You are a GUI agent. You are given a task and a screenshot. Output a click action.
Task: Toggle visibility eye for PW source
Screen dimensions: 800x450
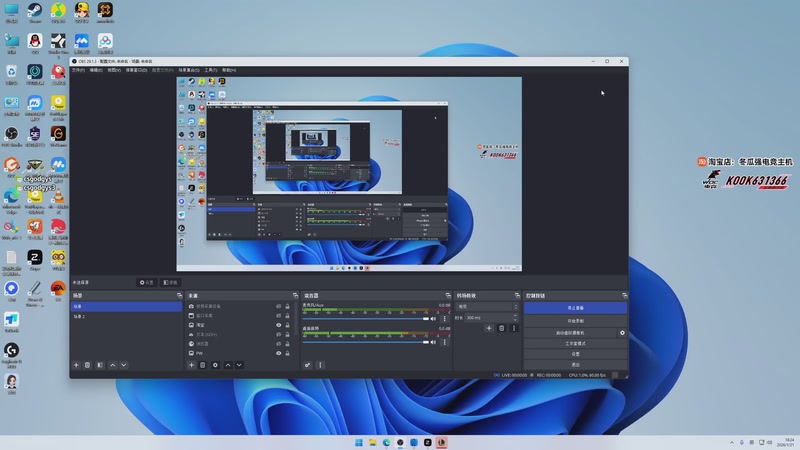pyautogui.click(x=278, y=353)
